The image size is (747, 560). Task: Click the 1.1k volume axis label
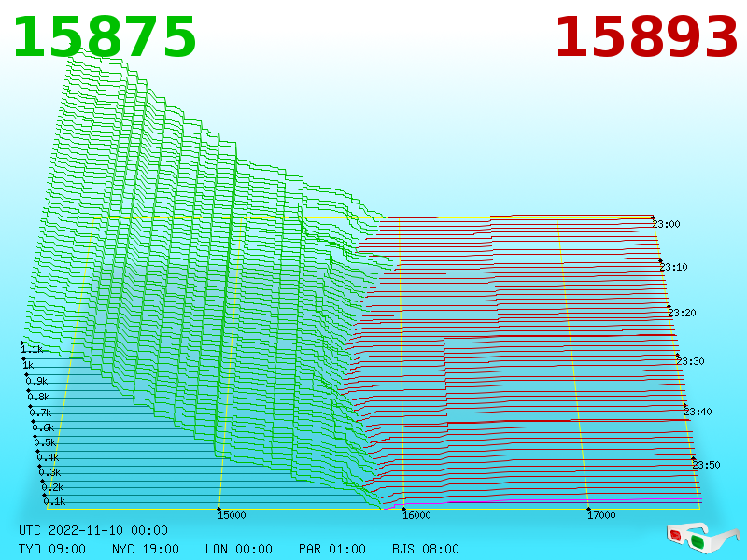click(32, 349)
